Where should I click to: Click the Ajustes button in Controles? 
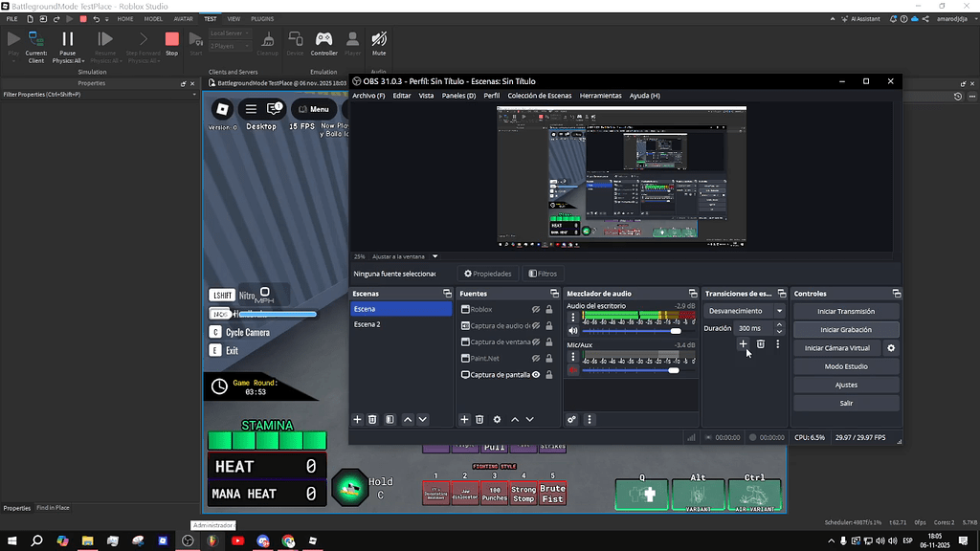[845, 385]
